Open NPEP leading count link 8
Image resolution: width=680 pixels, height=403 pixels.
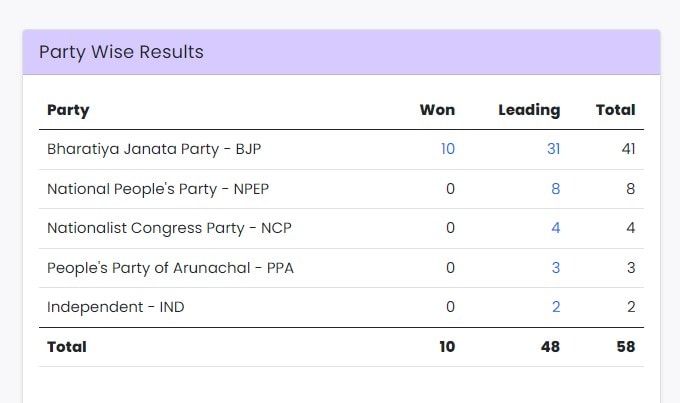pyautogui.click(x=556, y=189)
